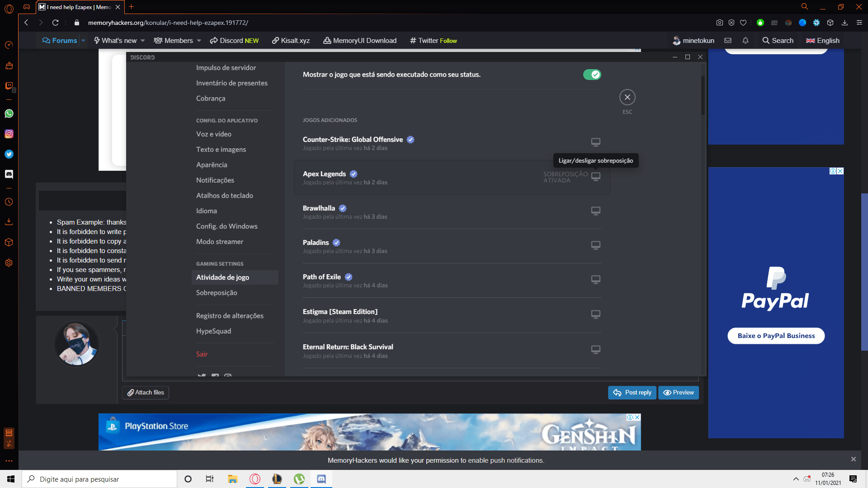Go back to previous page

point(26,23)
